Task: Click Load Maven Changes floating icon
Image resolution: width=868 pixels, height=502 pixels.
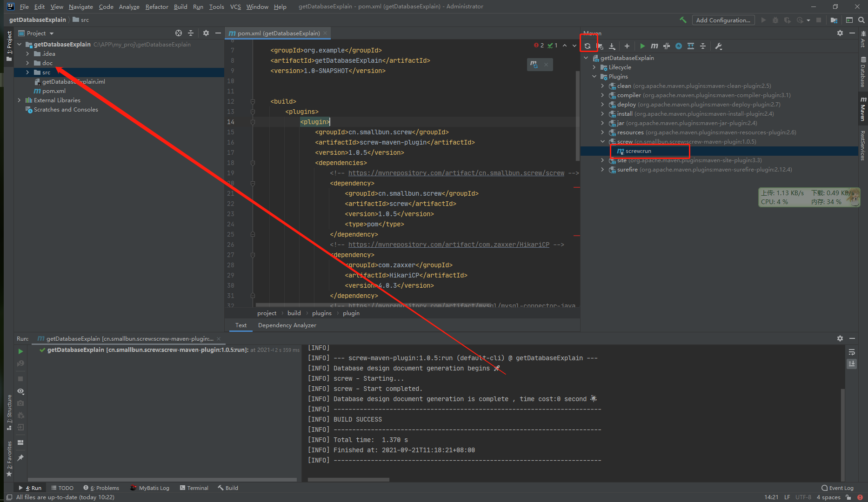Action: pyautogui.click(x=534, y=64)
